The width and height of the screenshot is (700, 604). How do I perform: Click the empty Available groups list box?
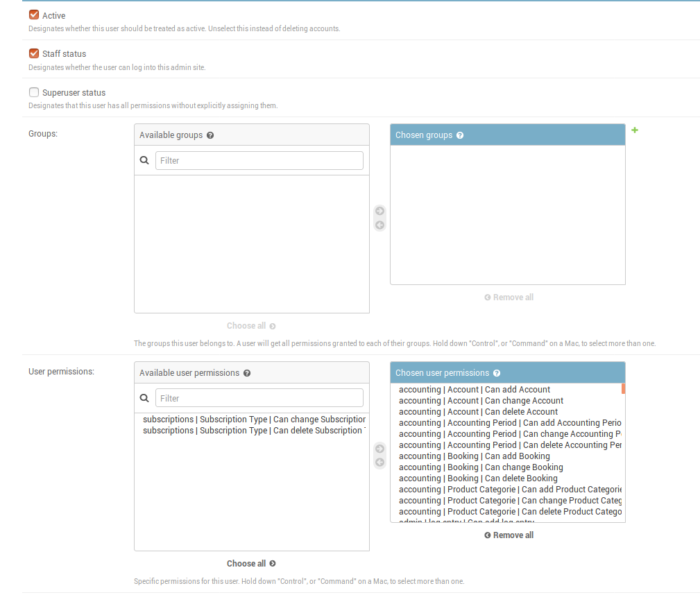point(252,244)
